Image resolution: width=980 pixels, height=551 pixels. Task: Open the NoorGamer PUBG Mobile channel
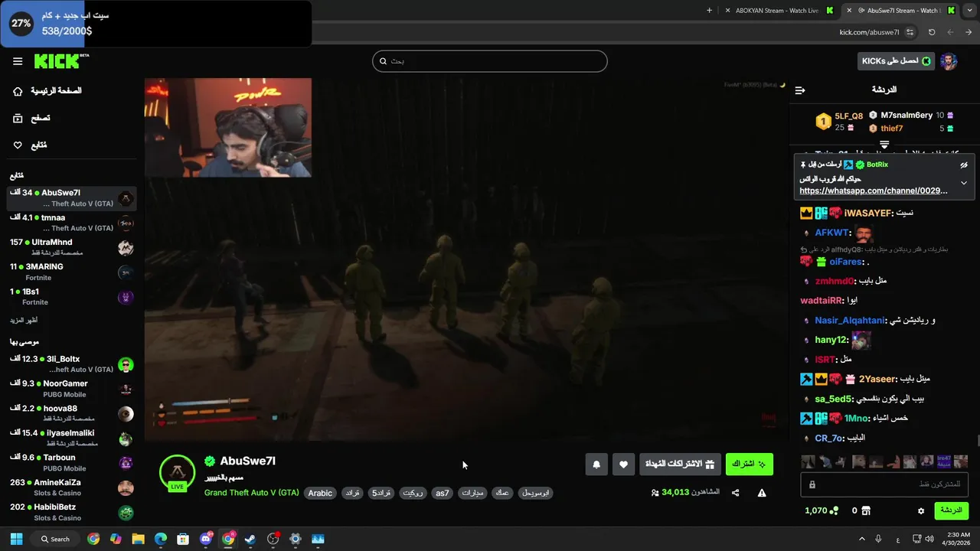71,389
